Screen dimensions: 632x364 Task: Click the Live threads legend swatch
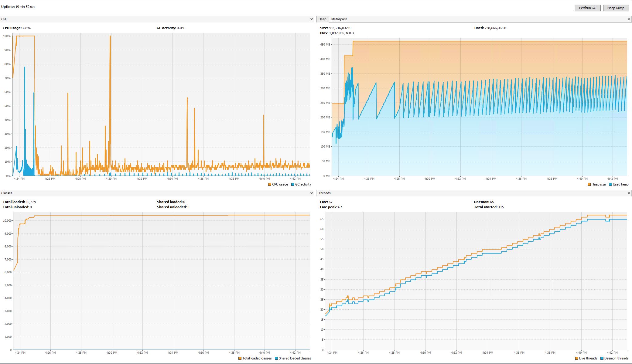tap(577, 358)
